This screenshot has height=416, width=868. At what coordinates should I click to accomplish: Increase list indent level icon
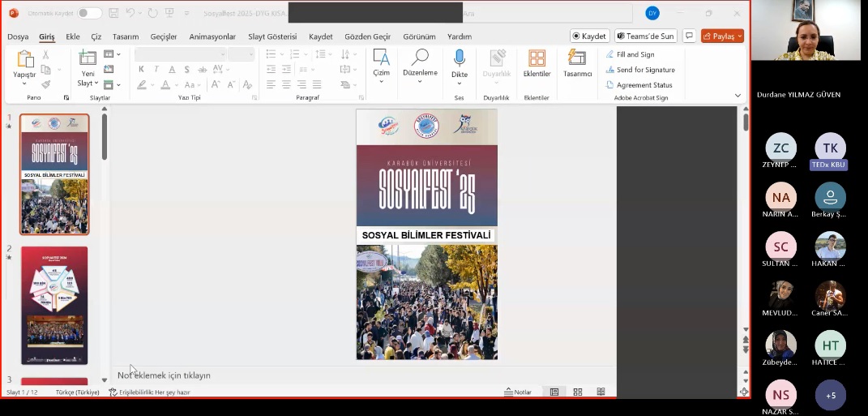[x=286, y=69]
